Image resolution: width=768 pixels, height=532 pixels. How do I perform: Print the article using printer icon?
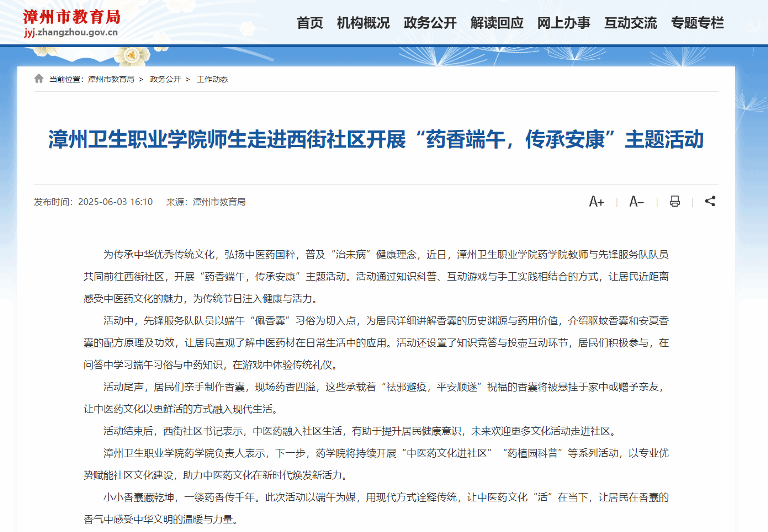coord(675,201)
